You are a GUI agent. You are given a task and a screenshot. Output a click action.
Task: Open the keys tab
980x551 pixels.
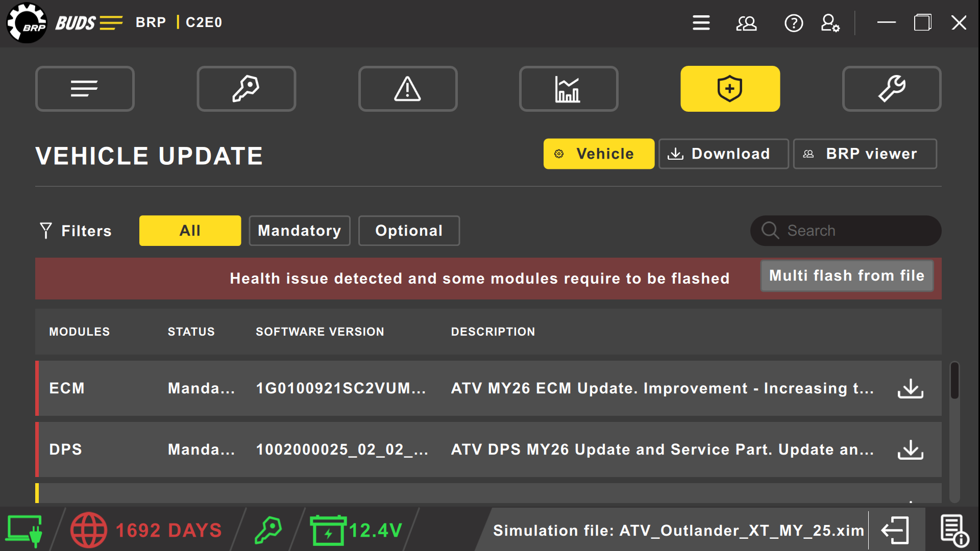click(x=247, y=89)
